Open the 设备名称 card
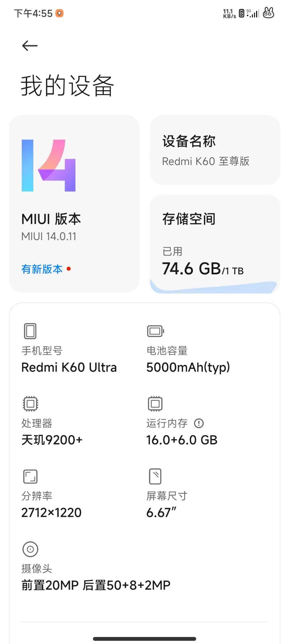The width and height of the screenshot is (289, 644). [x=215, y=150]
